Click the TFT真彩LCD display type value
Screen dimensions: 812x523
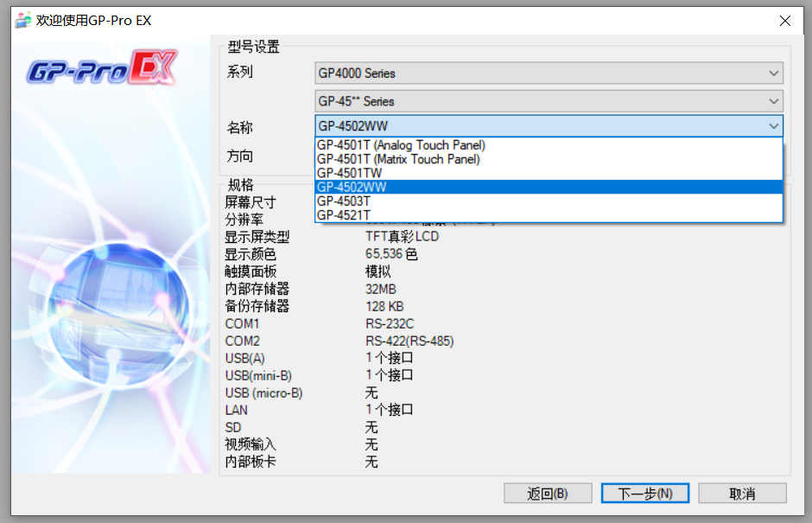[x=402, y=237]
